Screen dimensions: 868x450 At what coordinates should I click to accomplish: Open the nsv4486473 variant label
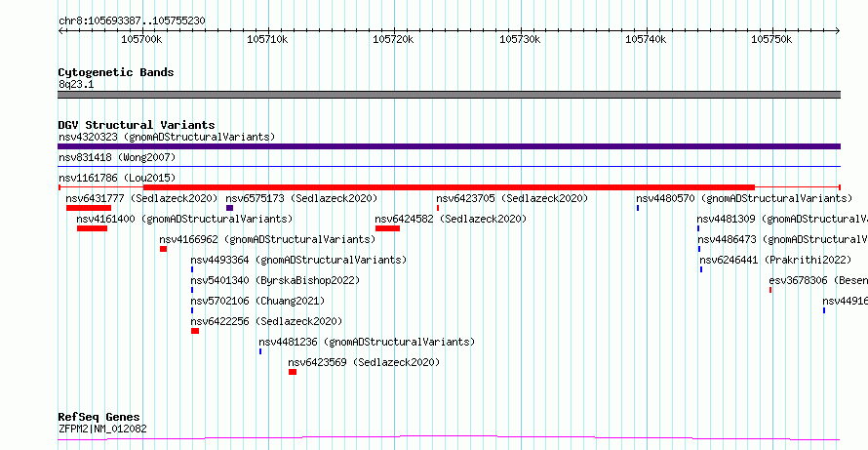click(782, 239)
